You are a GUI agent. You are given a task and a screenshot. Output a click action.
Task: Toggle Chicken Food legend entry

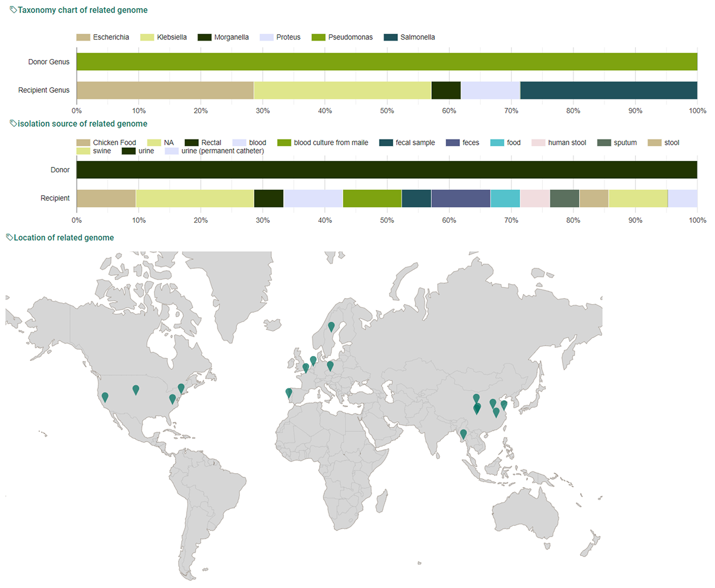tap(106, 143)
